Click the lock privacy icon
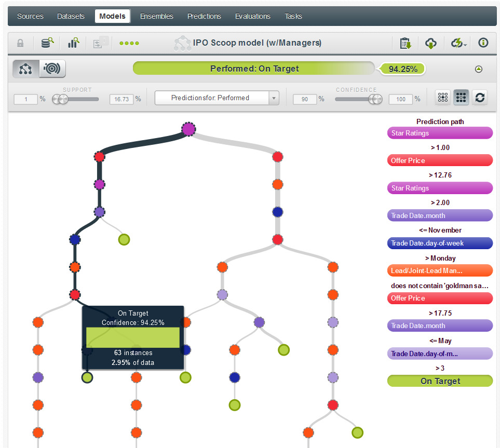This screenshot has width=500, height=448. pos(21,43)
